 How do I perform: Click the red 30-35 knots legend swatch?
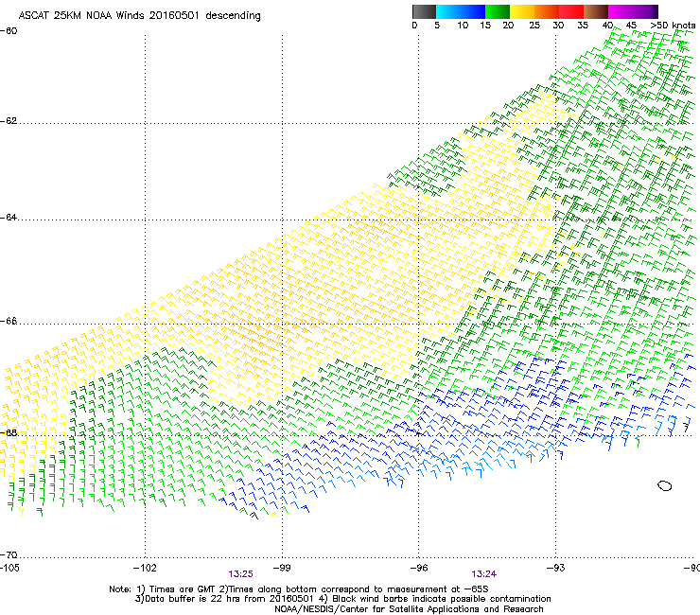(571, 11)
